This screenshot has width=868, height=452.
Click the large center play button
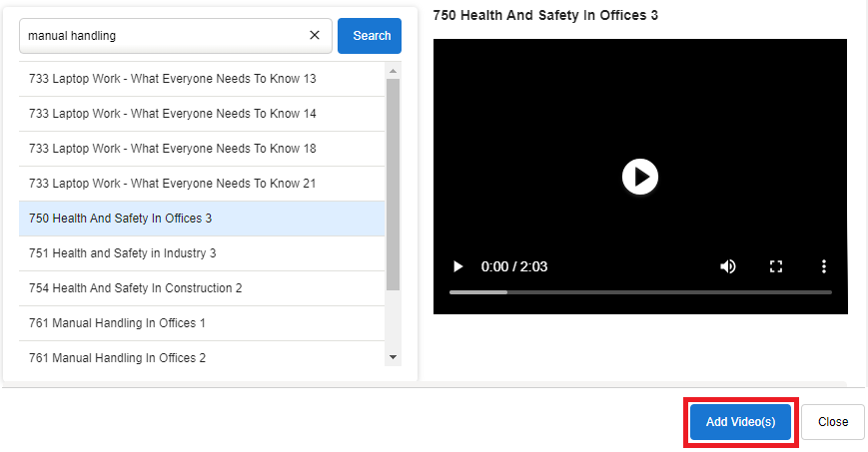639,177
